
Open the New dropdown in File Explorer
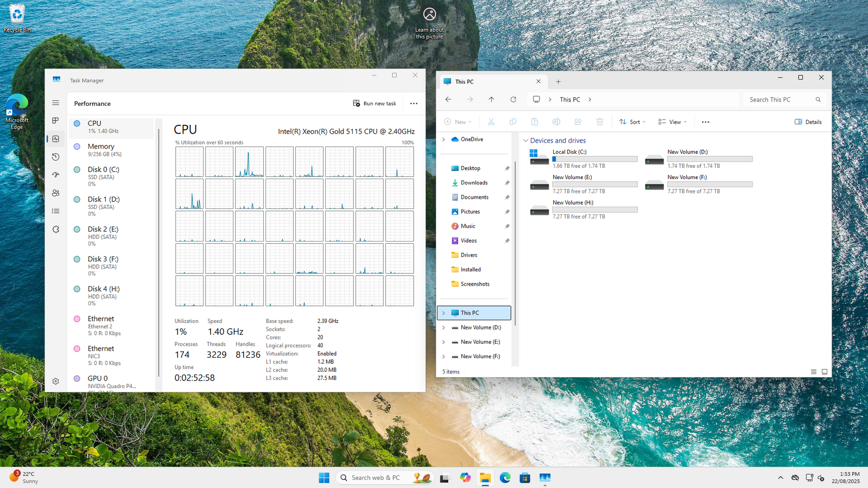click(458, 122)
